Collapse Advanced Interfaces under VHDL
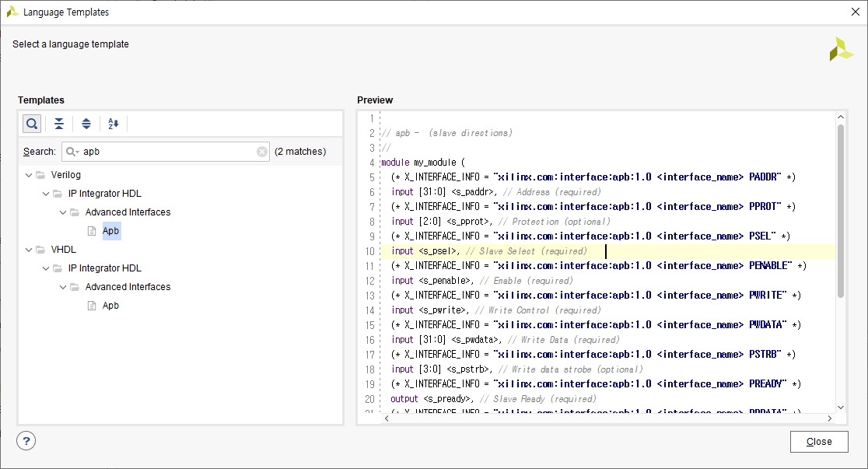The height and width of the screenshot is (469, 868). pos(63,287)
